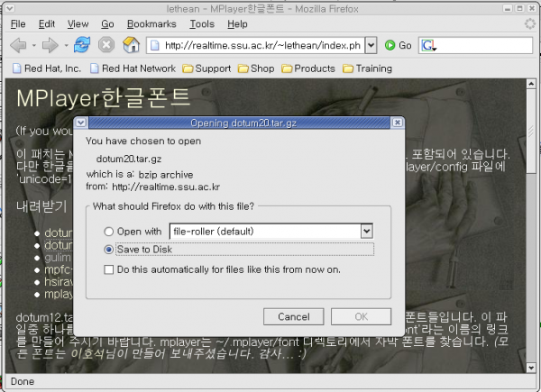Open the Products bookmark folder

(x=308, y=68)
